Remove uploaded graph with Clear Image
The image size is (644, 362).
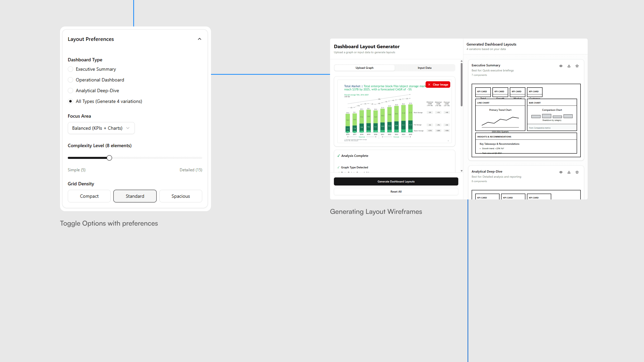(438, 85)
